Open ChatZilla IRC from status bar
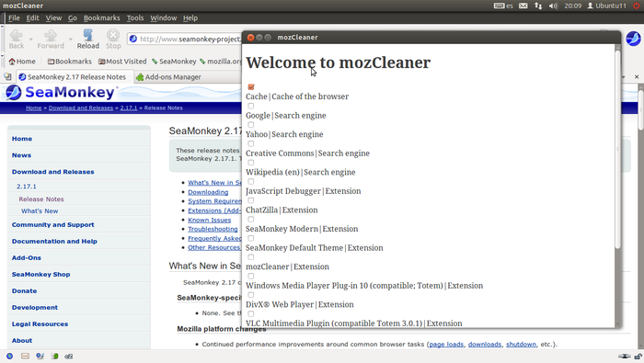This screenshot has width=644, height=363. pos(69,356)
